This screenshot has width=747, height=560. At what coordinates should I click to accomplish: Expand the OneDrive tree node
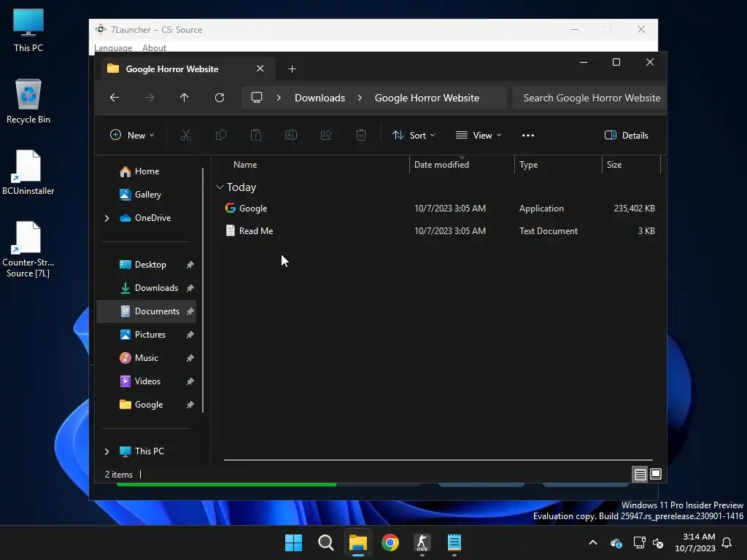(x=107, y=218)
